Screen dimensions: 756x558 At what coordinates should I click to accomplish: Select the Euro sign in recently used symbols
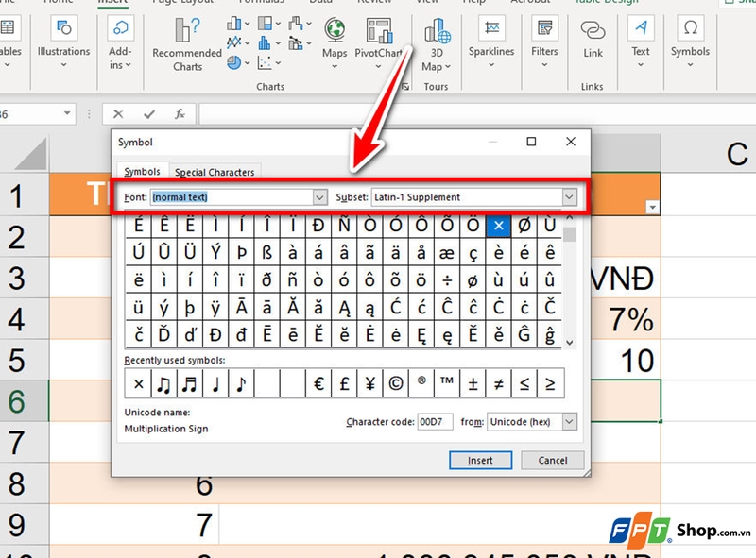pyautogui.click(x=320, y=383)
